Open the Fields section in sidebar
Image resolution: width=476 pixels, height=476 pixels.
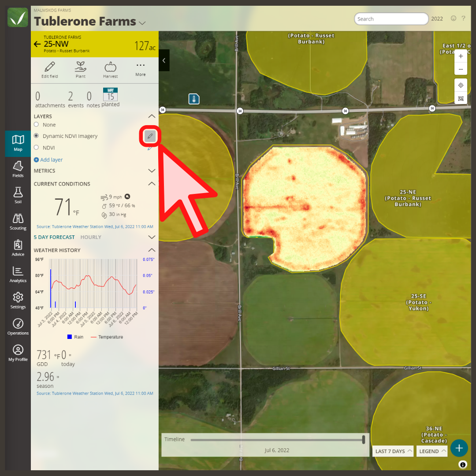click(18, 169)
